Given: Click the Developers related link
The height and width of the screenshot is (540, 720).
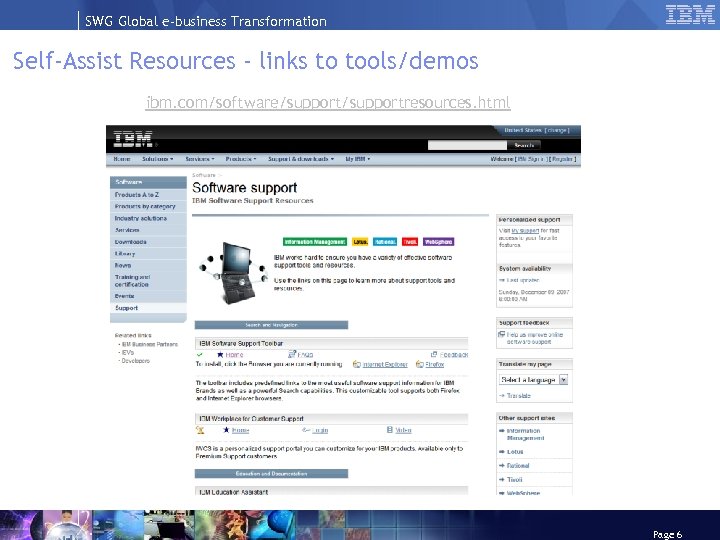Looking at the screenshot, I should pos(135,360).
